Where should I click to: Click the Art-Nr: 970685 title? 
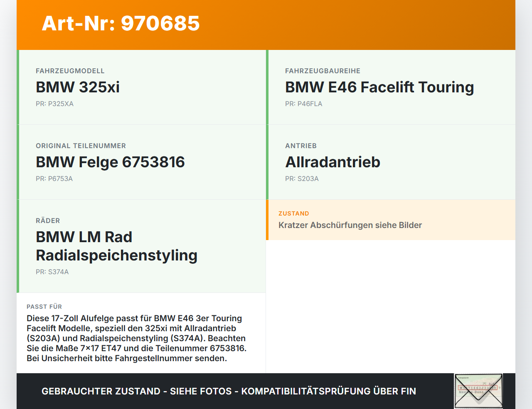pyautogui.click(x=121, y=24)
